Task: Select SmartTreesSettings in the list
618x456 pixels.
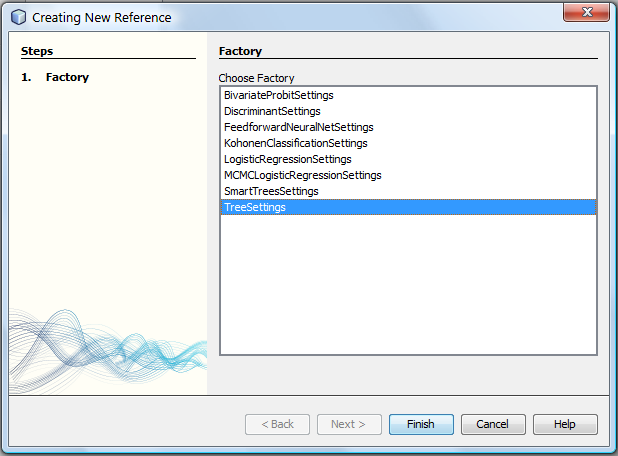Action: tap(408, 191)
